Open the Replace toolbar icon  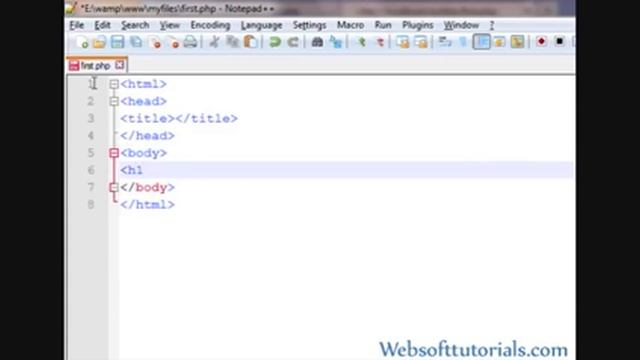coord(336,42)
